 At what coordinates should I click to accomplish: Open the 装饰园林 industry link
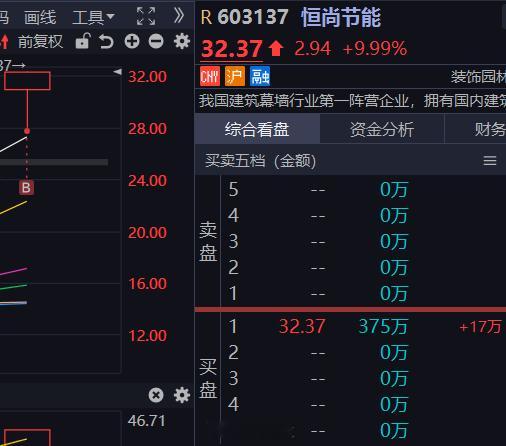[478, 76]
